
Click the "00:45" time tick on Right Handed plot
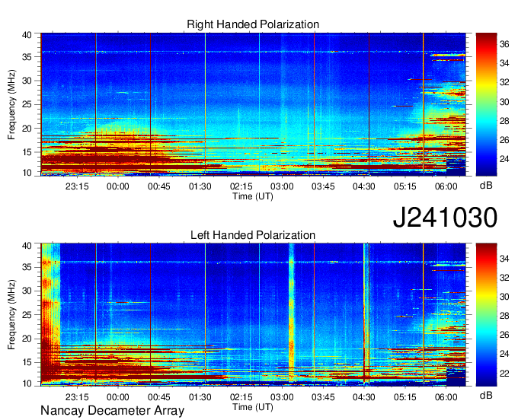159,186
